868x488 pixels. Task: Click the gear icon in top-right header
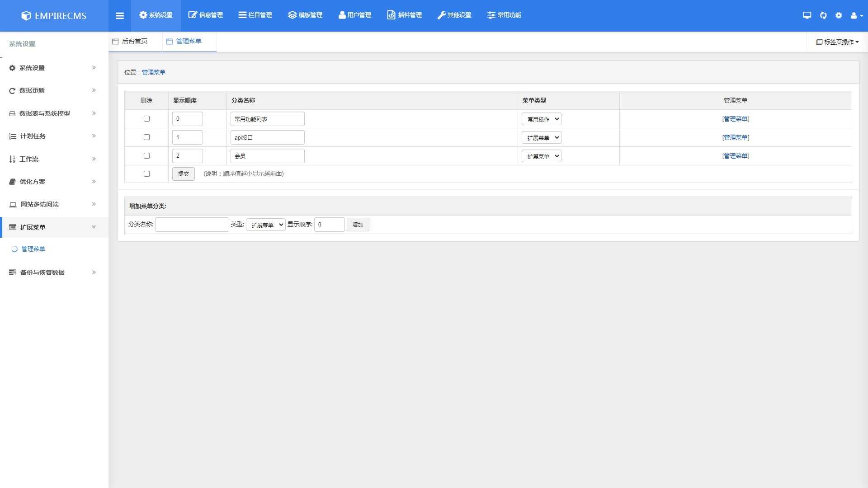click(839, 15)
